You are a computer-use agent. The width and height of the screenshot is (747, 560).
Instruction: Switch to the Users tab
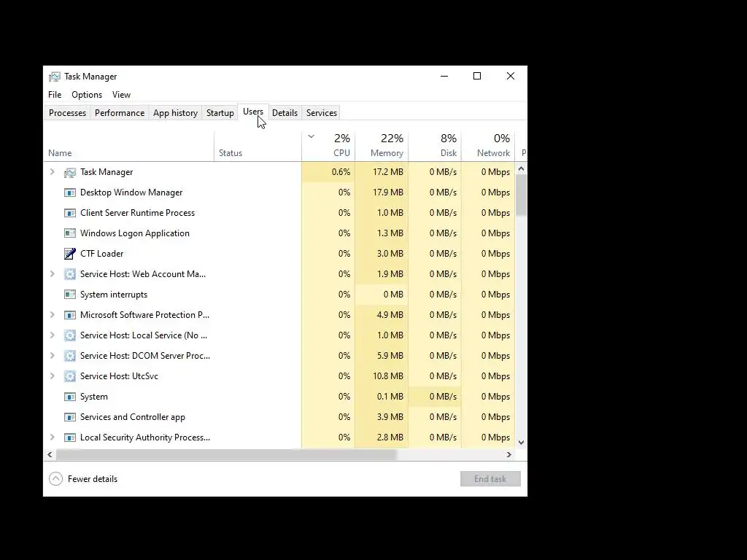[x=253, y=112]
